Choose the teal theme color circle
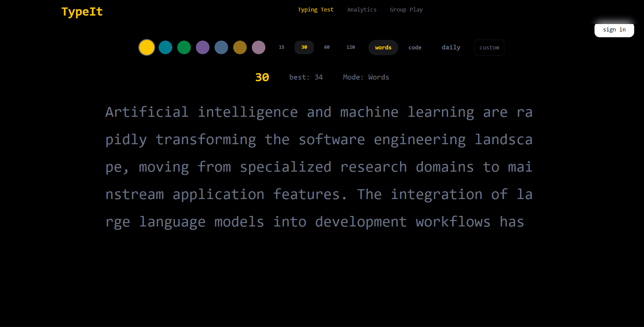 (x=165, y=47)
